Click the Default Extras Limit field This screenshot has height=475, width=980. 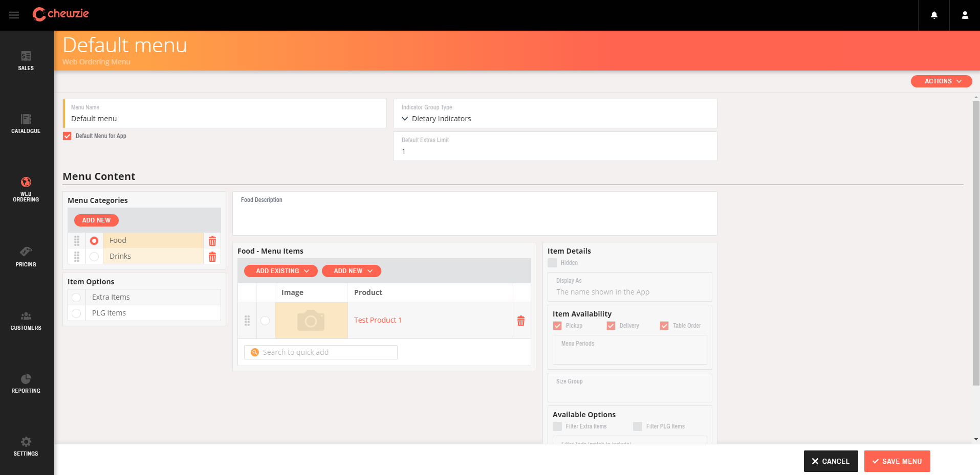click(x=555, y=146)
